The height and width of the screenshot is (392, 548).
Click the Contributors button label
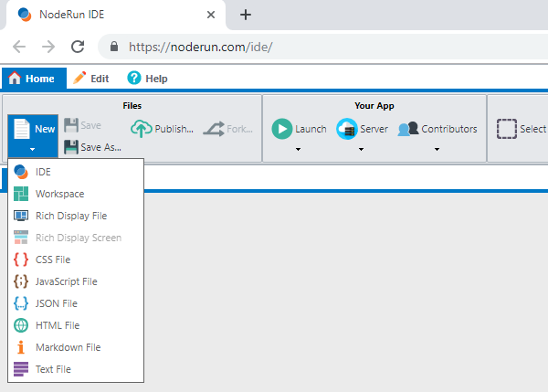tap(449, 129)
